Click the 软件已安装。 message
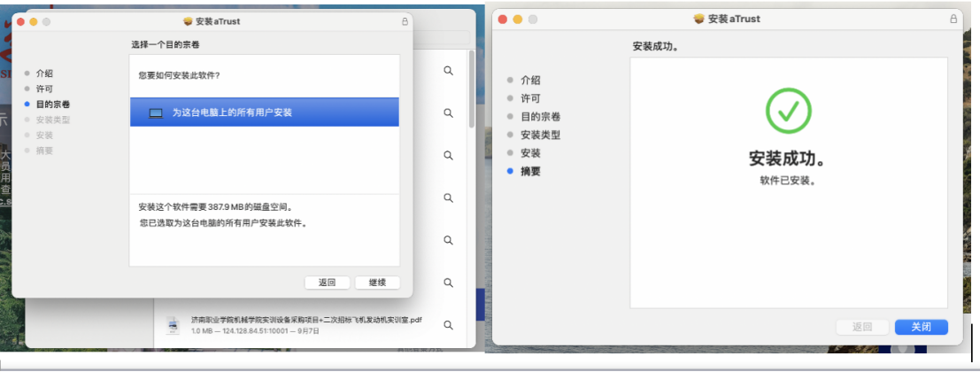 pos(788,181)
